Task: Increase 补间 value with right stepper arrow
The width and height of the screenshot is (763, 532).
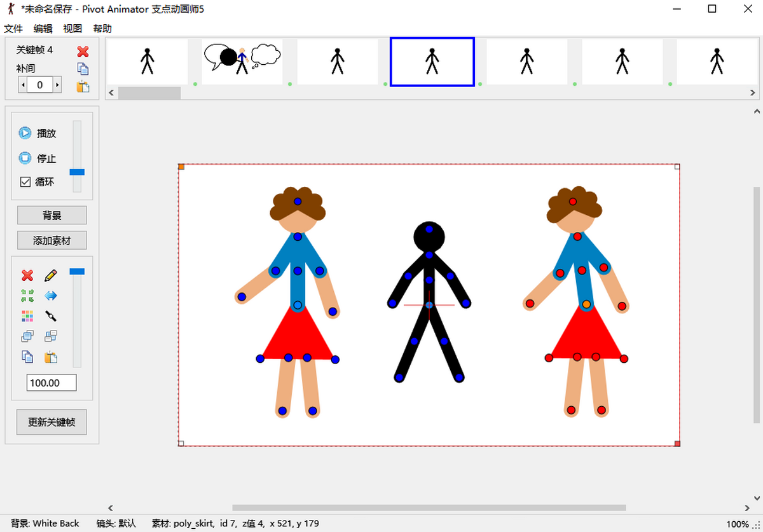Action: [x=57, y=85]
